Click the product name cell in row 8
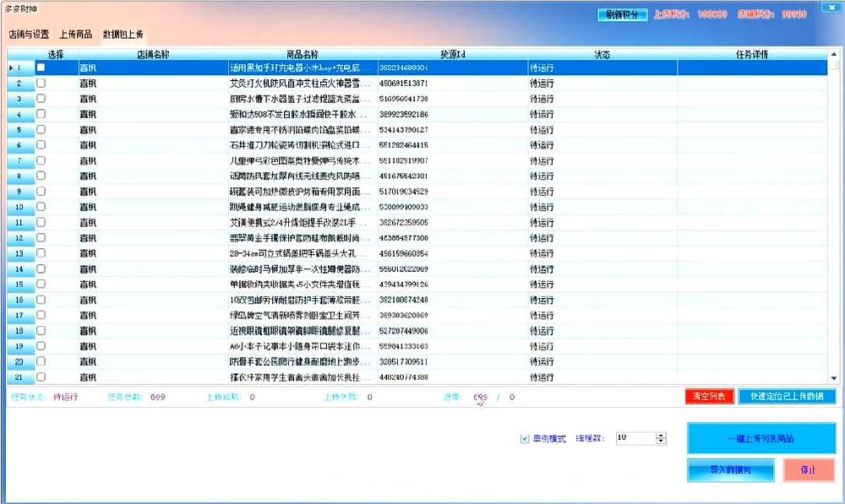Image resolution: width=845 pixels, height=504 pixels. point(303,176)
